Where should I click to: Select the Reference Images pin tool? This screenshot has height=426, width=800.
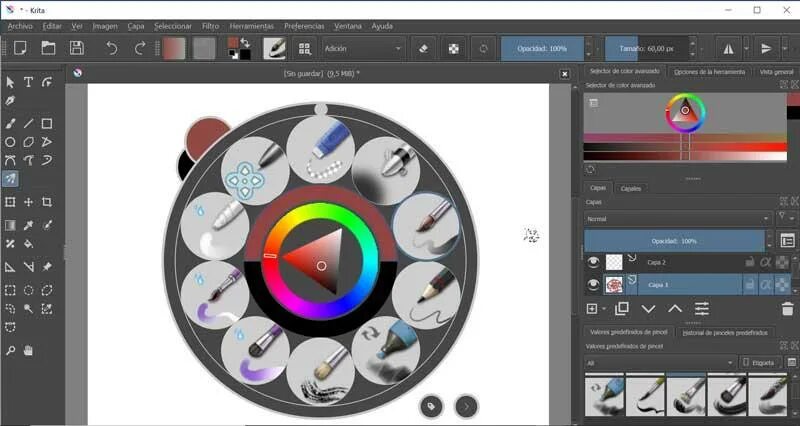(x=47, y=266)
